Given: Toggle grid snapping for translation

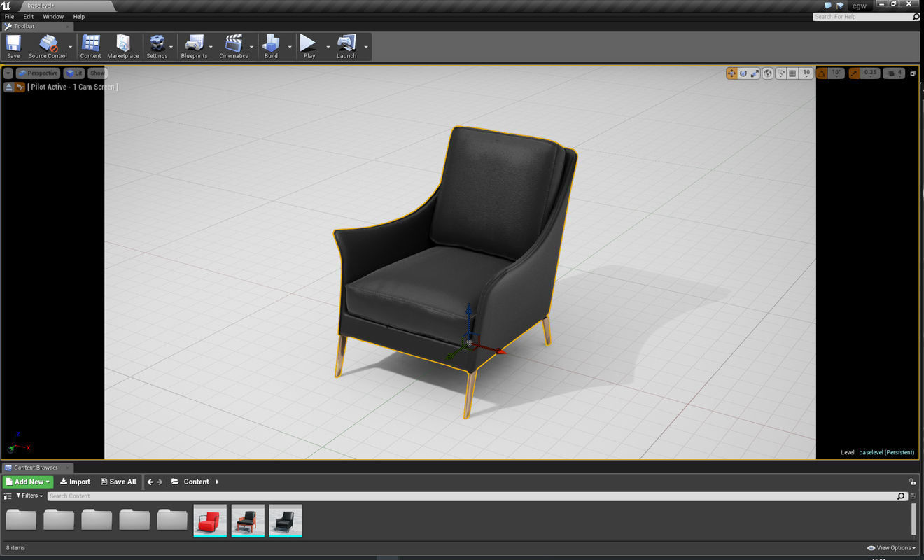Looking at the screenshot, I should point(792,73).
